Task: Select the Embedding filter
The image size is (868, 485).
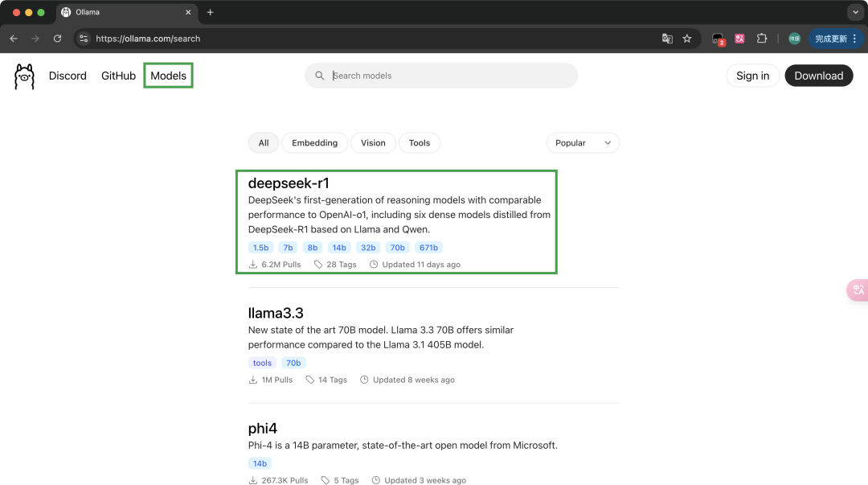Action: coord(314,143)
